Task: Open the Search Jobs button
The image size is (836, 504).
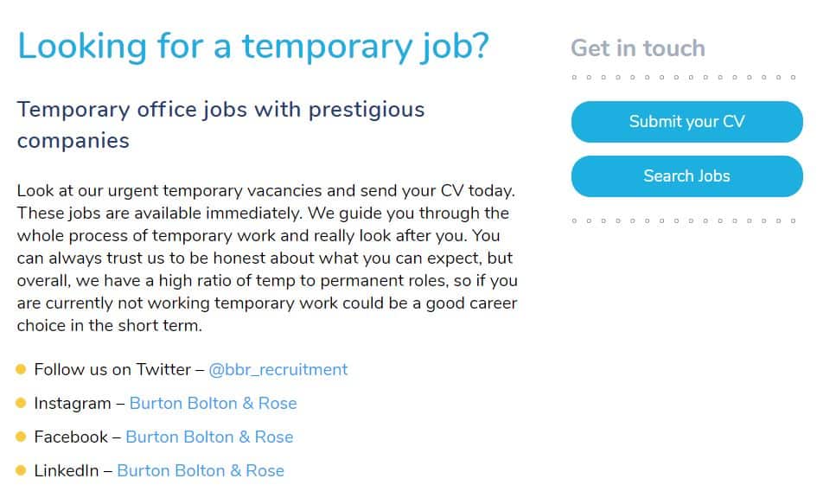Action: pos(686,176)
